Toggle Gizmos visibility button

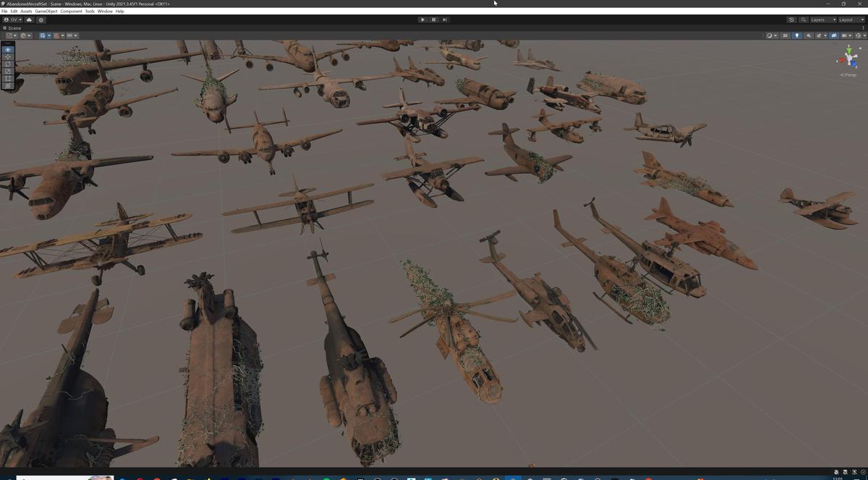point(859,35)
